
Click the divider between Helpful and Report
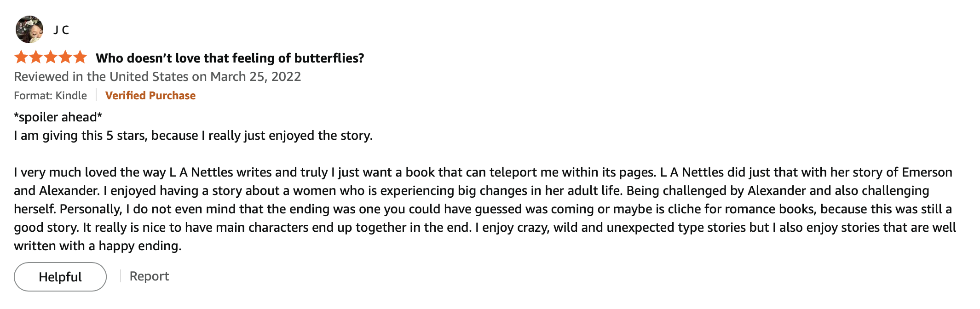click(x=120, y=276)
